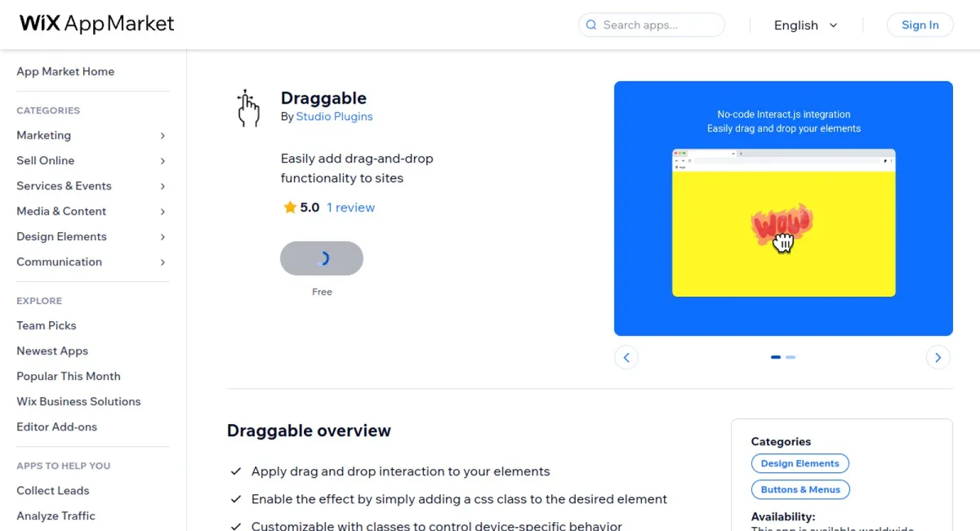Click the 'Availability:' label
Image resolution: width=980 pixels, height=531 pixels.
tap(783, 516)
